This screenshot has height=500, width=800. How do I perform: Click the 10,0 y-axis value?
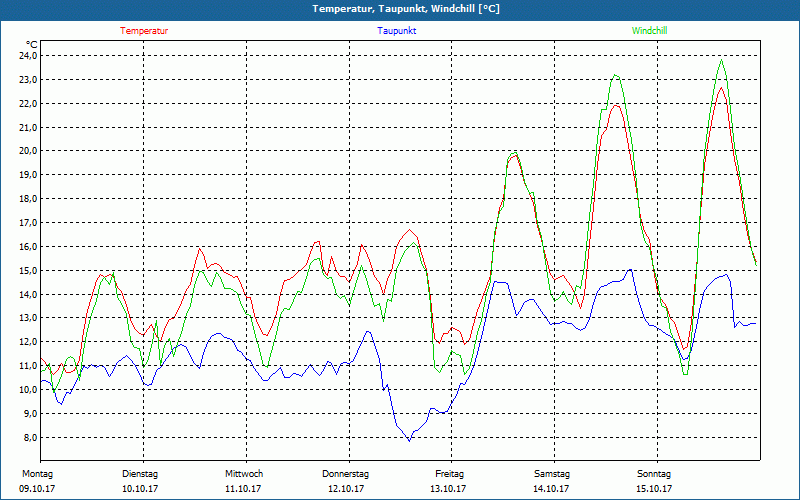(x=28, y=390)
